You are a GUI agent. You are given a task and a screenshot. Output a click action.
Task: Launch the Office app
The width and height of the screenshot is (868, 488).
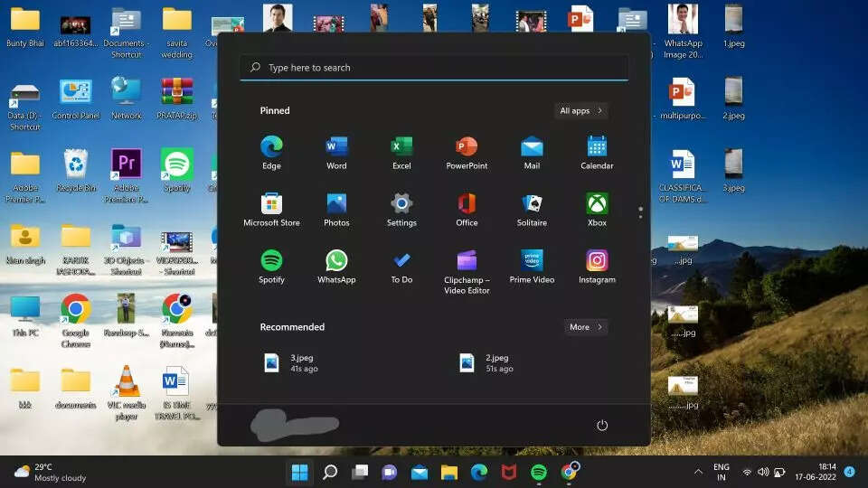coord(467,210)
